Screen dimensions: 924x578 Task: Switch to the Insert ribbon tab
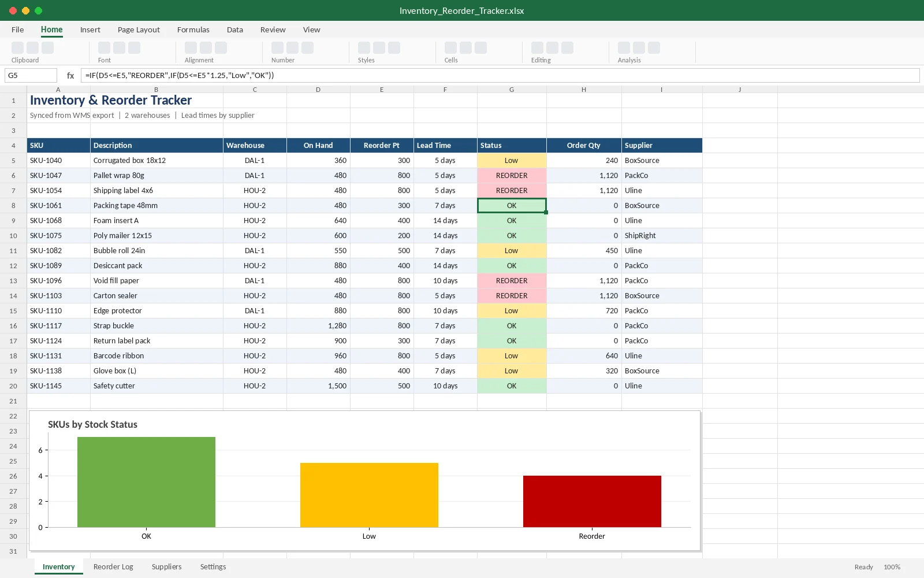90,29
